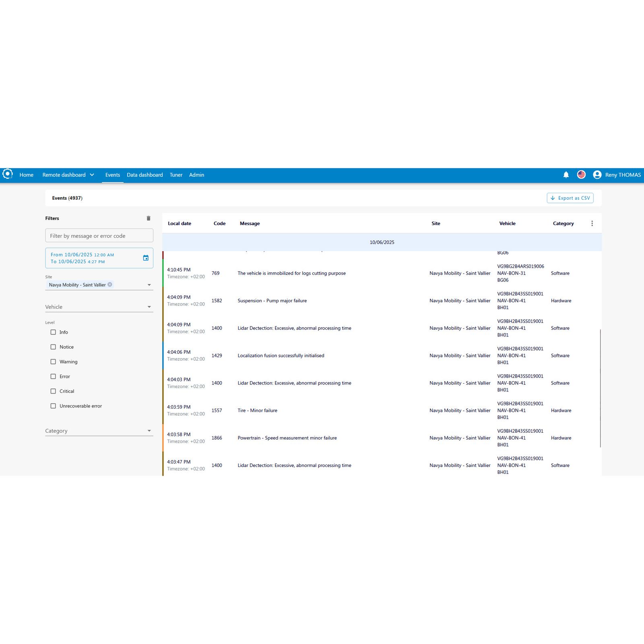Expand the Vehicle dropdown
Viewport: 644px width, 644px height.
[x=149, y=307]
